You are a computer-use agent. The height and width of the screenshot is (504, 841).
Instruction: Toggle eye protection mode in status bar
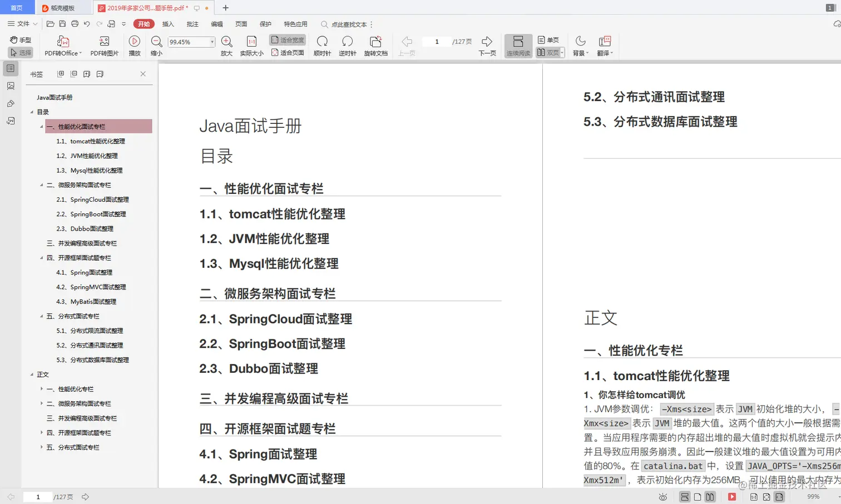point(662,497)
